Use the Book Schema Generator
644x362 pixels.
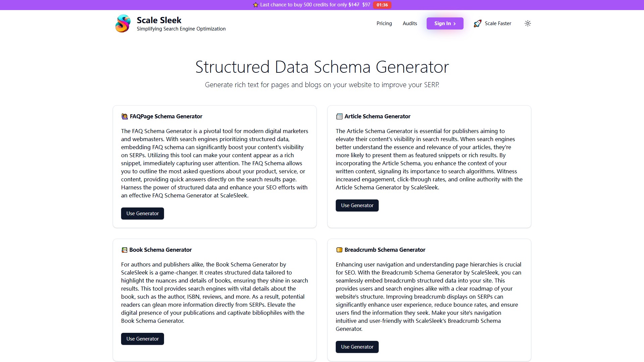coord(142,339)
